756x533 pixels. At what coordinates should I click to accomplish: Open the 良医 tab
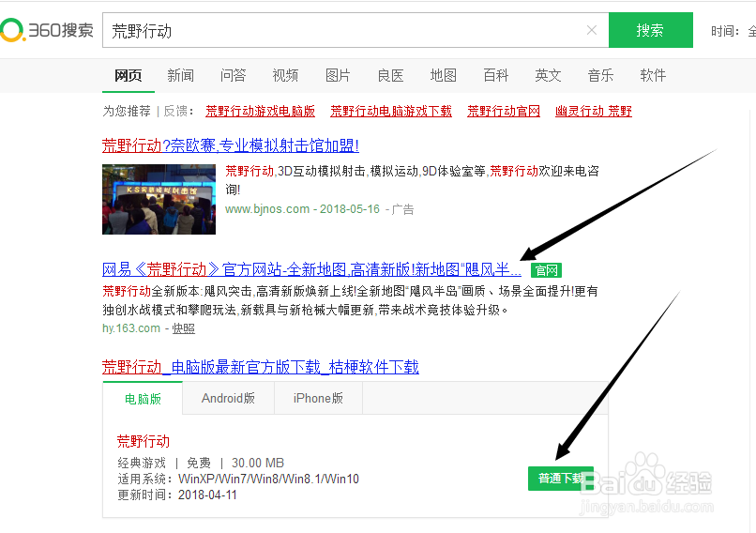click(390, 75)
